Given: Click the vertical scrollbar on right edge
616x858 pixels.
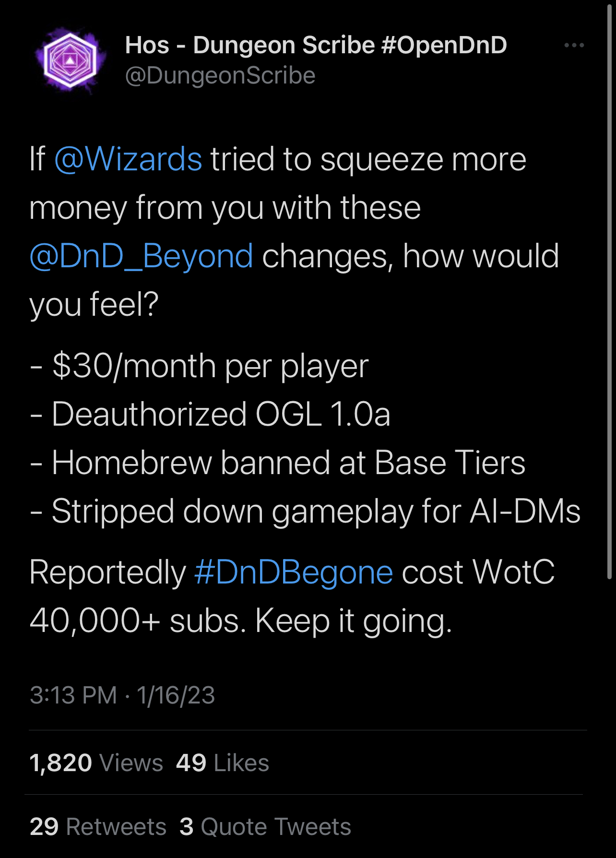Looking at the screenshot, I should [x=609, y=288].
